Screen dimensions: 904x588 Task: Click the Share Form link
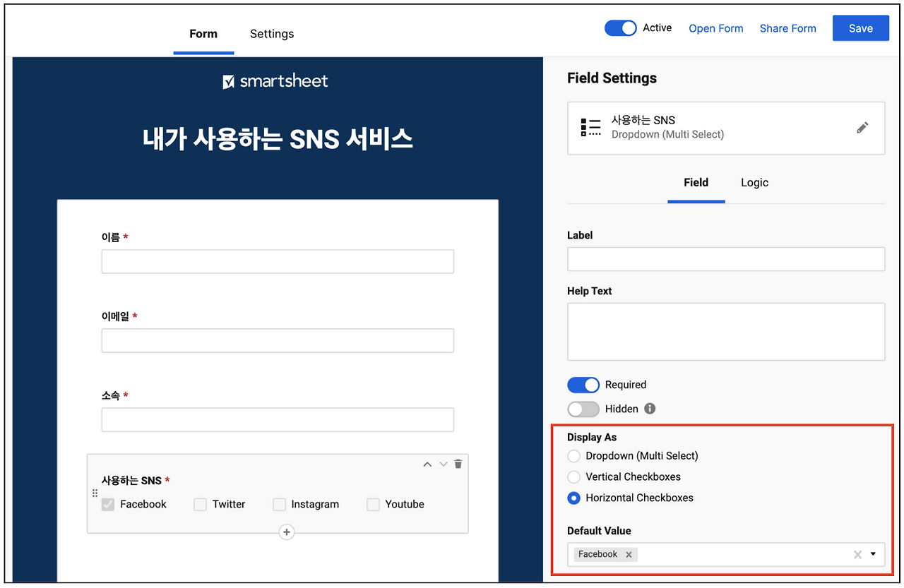point(788,29)
